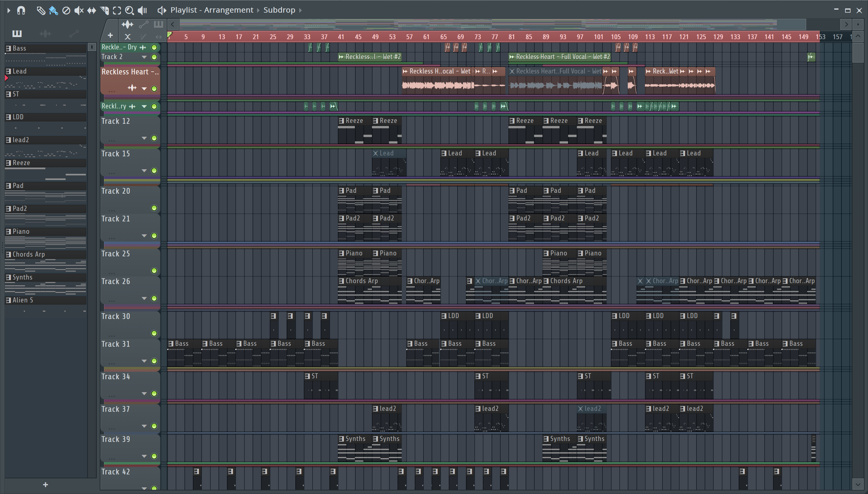This screenshot has width=868, height=494.
Task: Mute Track 15
Action: tap(154, 171)
